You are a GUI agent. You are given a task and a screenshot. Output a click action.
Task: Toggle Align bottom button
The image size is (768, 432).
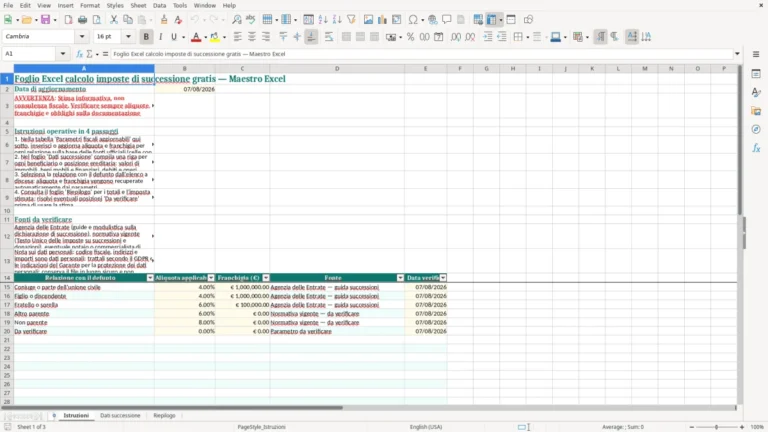click(x=311, y=37)
